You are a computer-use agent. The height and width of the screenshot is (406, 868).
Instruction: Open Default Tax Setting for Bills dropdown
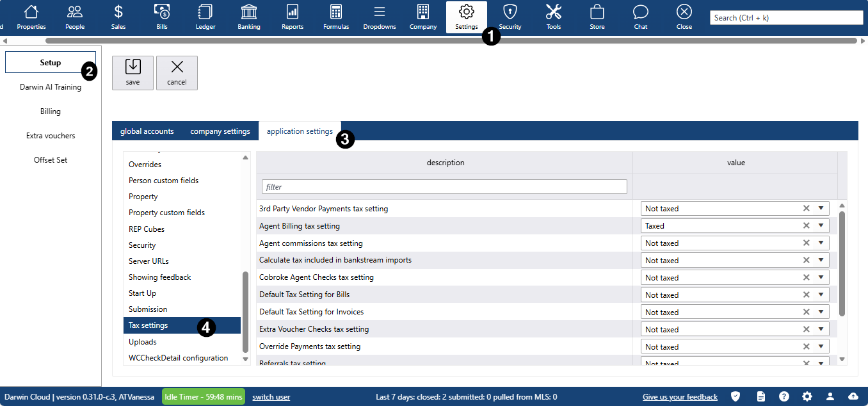[821, 295]
